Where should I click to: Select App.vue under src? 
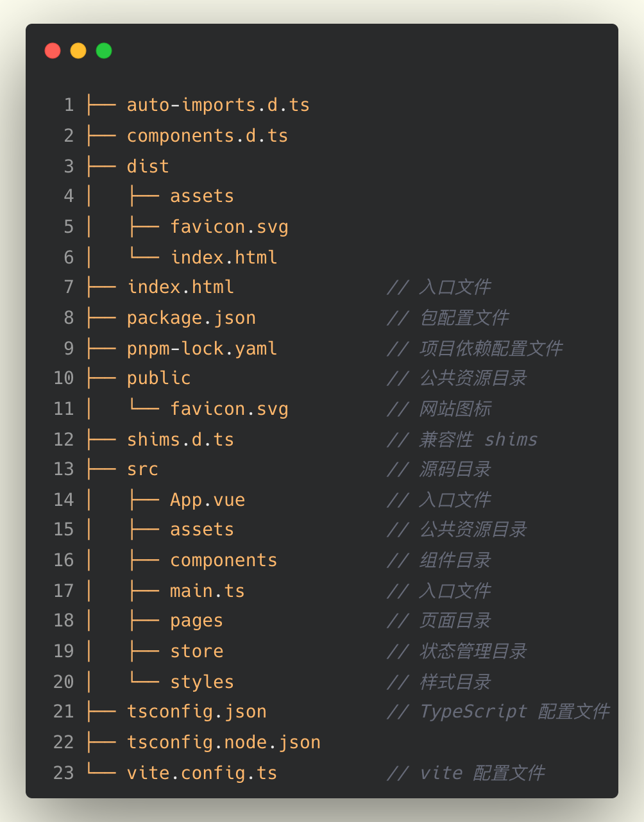click(207, 499)
